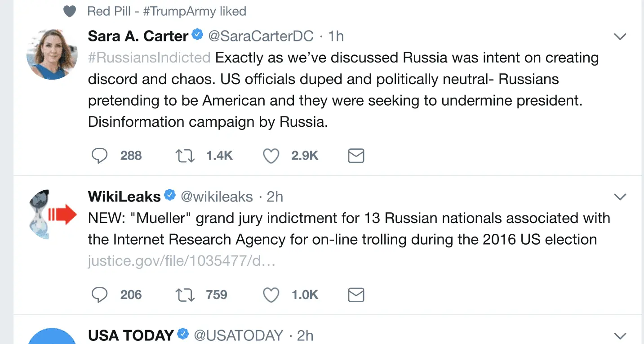Open the USA TODAY account name
The image size is (644, 344).
pos(131,335)
